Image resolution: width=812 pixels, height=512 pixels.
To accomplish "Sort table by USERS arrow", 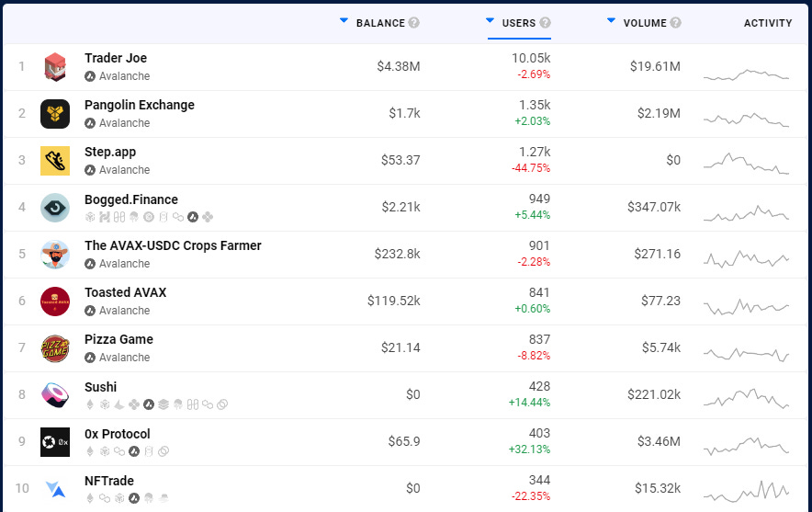I will [x=490, y=21].
